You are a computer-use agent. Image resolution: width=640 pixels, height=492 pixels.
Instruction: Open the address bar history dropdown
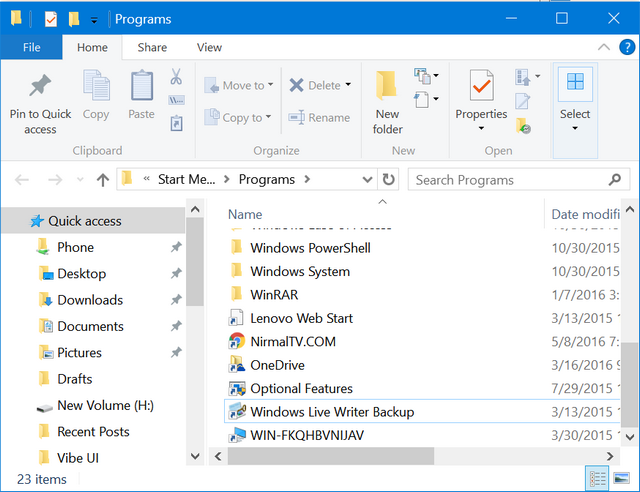pyautogui.click(x=367, y=180)
